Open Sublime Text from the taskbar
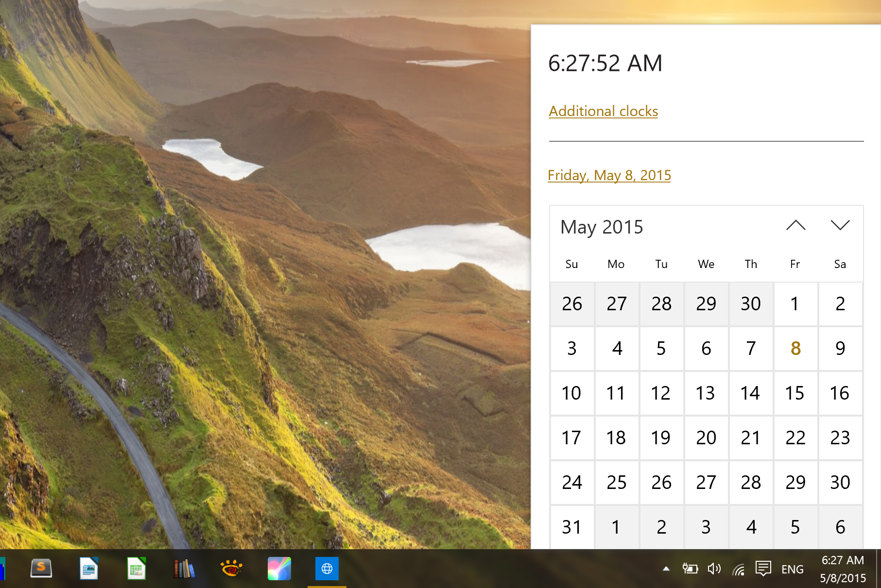The width and height of the screenshot is (881, 588). click(41, 568)
